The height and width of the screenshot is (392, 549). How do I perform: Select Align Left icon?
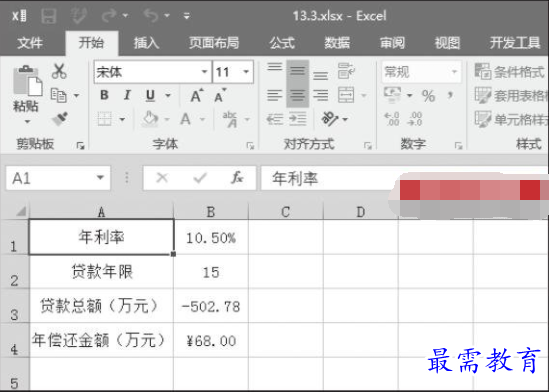point(274,95)
